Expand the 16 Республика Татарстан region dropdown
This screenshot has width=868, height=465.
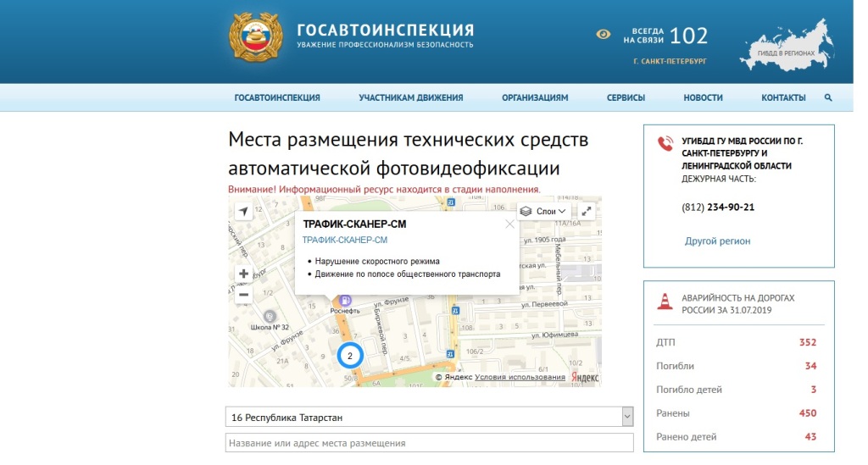(x=626, y=417)
